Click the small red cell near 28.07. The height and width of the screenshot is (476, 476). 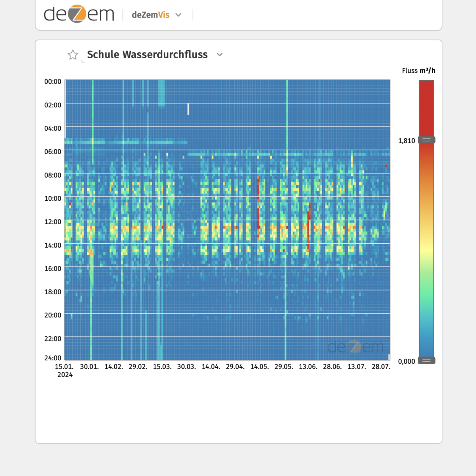(x=386, y=166)
